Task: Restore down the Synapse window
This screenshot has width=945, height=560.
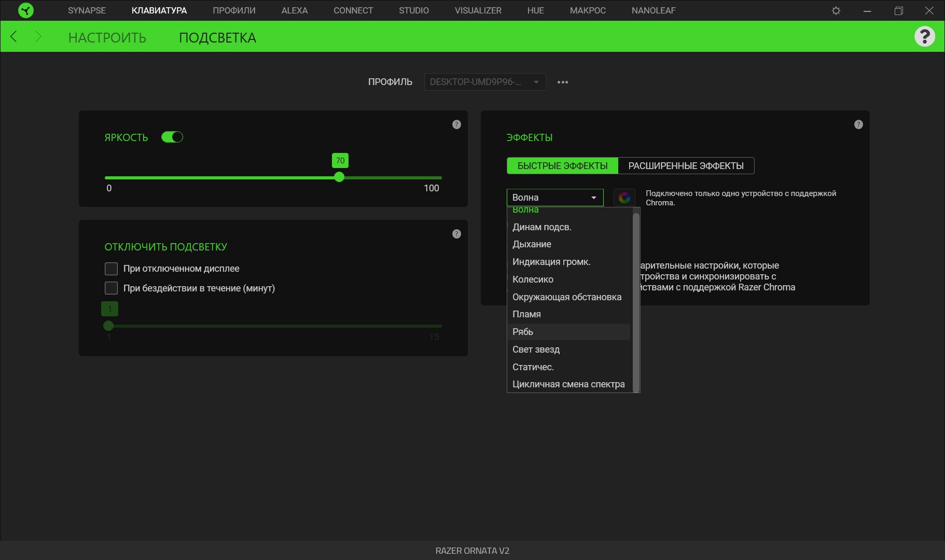Action: tap(899, 10)
